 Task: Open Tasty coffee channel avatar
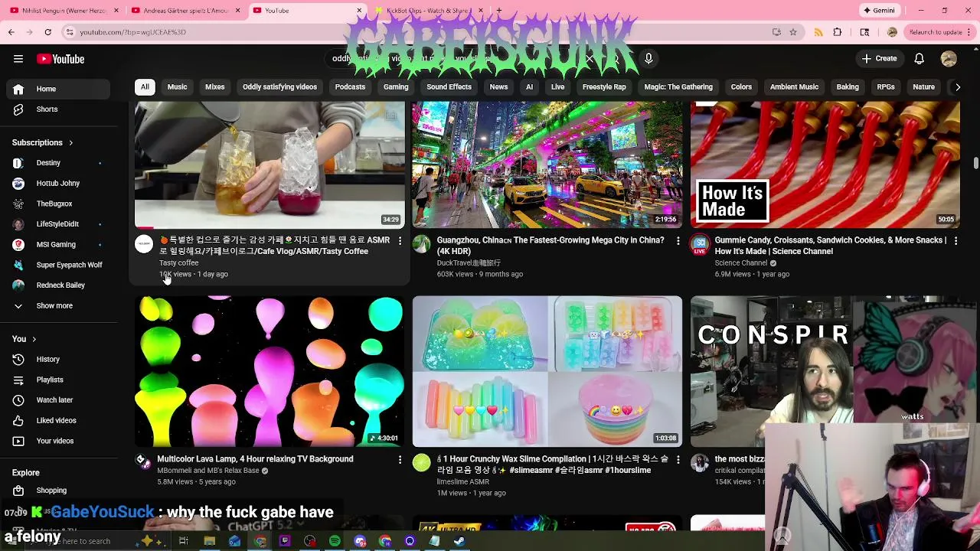pyautogui.click(x=144, y=245)
